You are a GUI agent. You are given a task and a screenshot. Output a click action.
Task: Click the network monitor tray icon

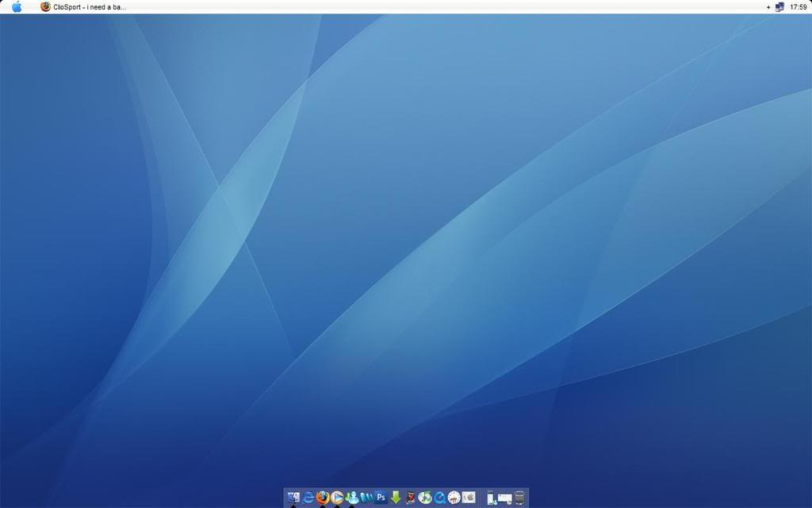pos(779,6)
